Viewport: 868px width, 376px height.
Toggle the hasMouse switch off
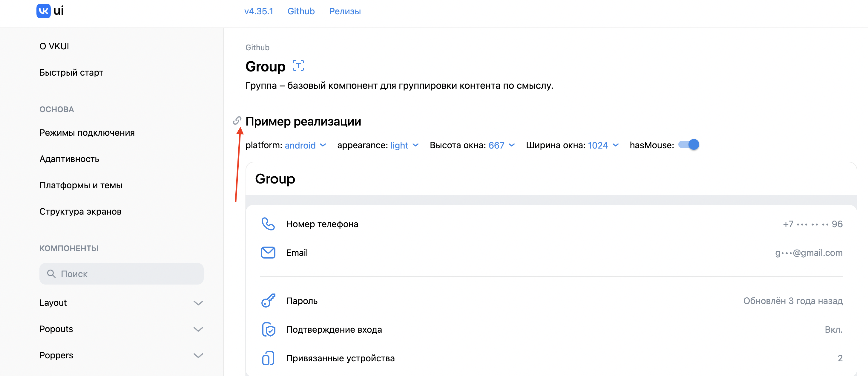coord(688,145)
